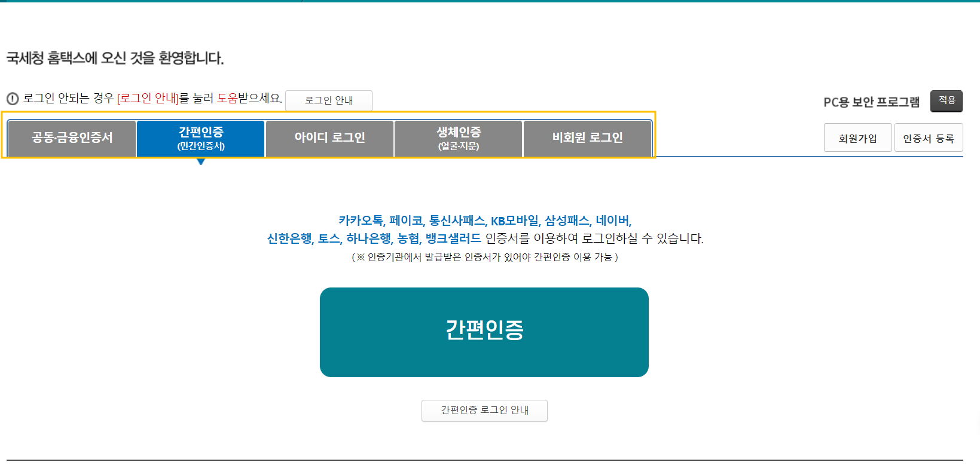
Task: Click the PC용 보안 프로그램 label
Action: 872,102
